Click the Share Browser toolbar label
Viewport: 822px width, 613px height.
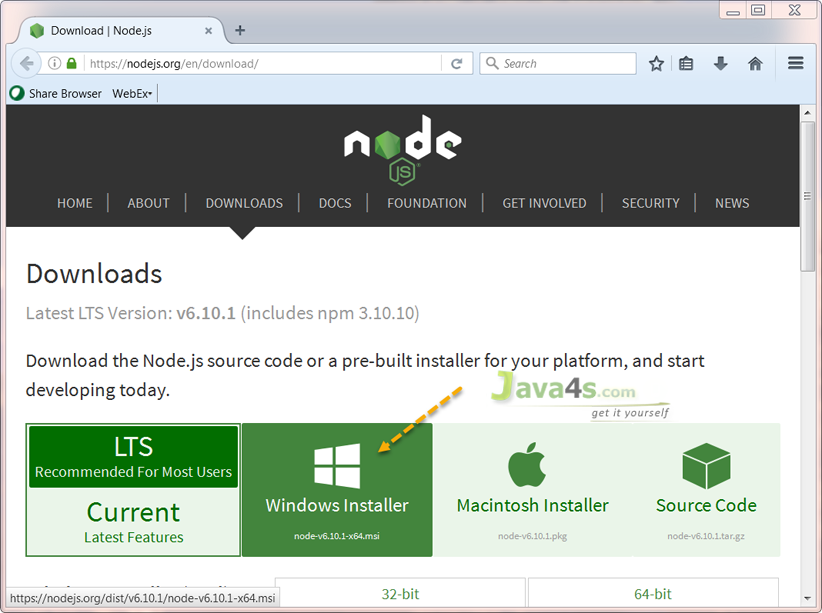coord(65,93)
